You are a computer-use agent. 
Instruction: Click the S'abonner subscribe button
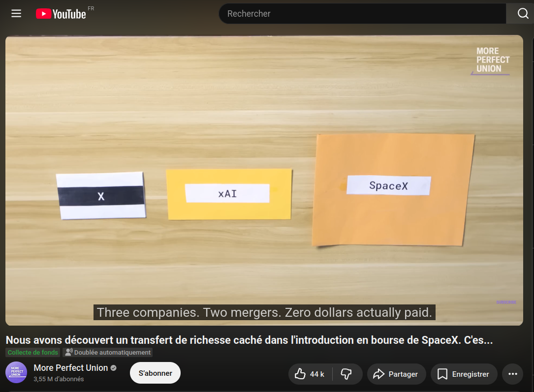(156, 373)
